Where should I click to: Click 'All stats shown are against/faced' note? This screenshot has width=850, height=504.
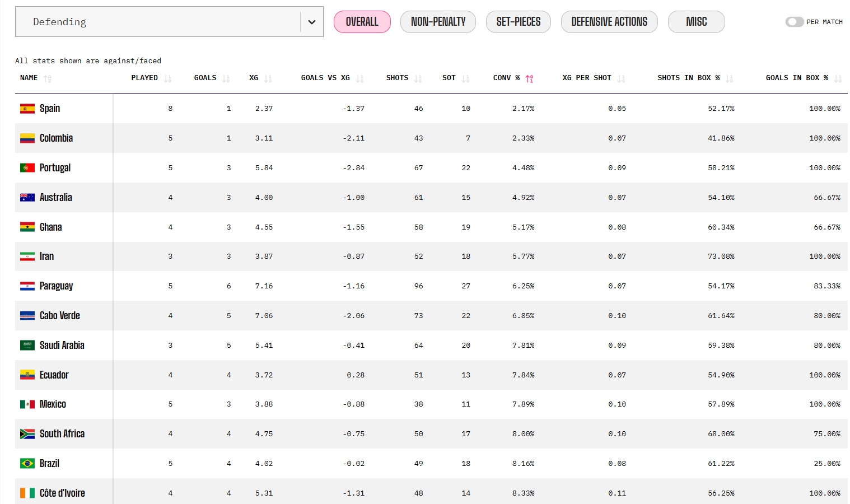click(88, 61)
